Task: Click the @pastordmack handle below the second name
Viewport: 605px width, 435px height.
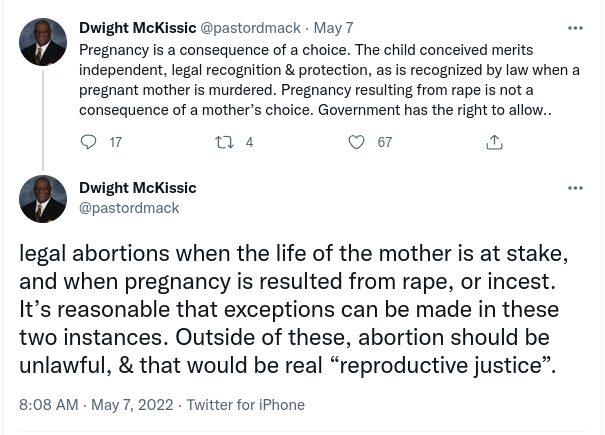Action: 129,207
